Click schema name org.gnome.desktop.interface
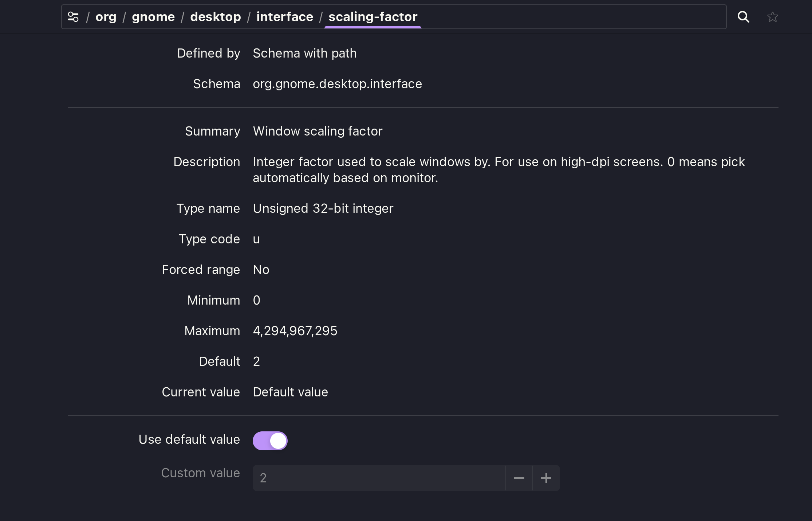 [x=337, y=84]
